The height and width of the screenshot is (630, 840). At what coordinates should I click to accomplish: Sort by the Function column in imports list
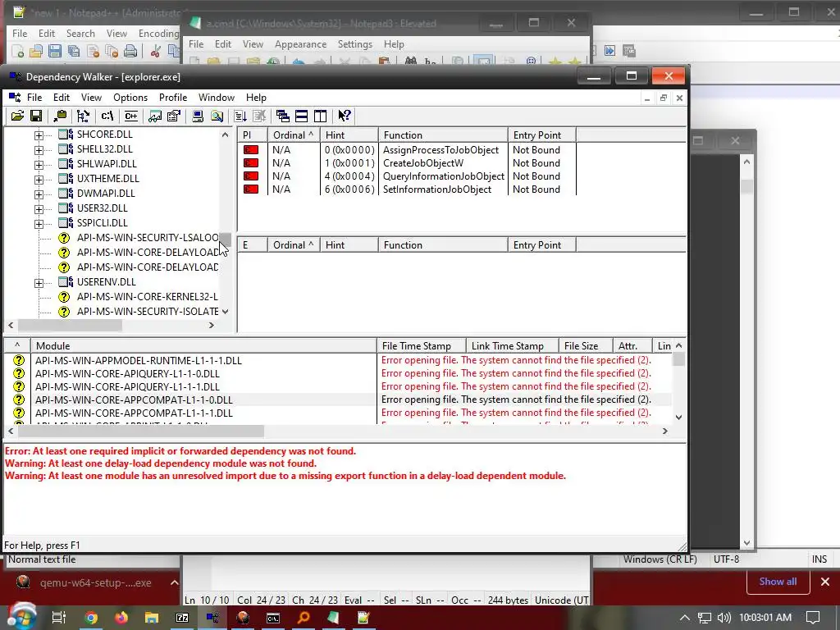tap(443, 135)
